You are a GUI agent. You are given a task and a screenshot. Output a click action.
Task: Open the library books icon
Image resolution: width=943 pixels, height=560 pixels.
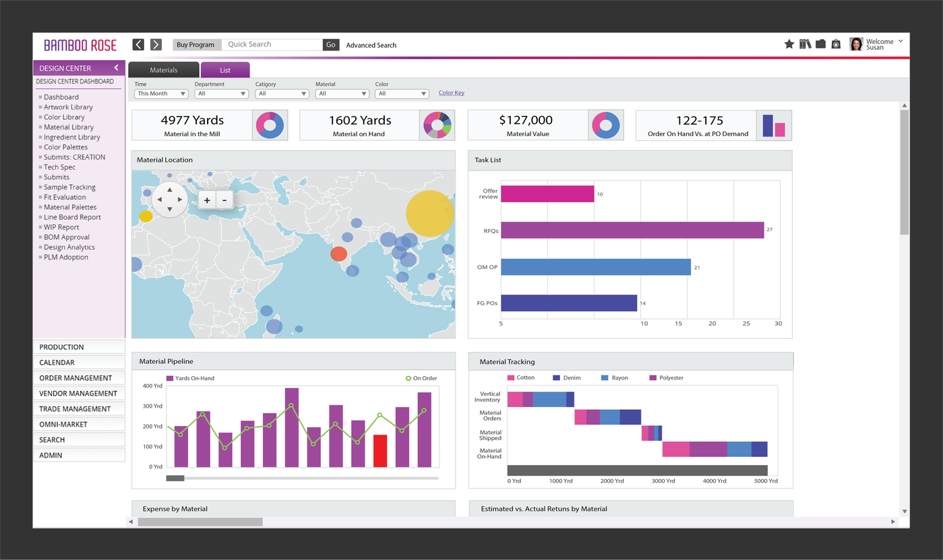805,44
